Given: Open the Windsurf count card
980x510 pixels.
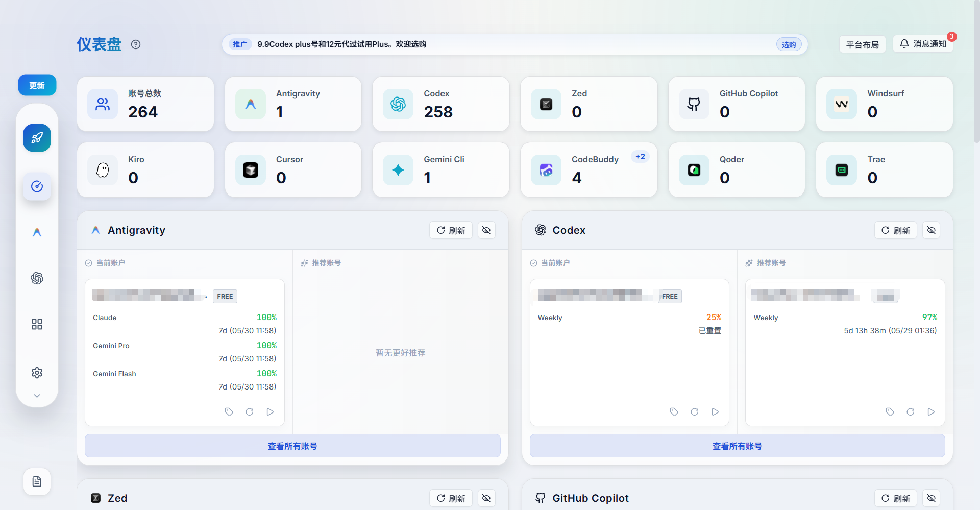Looking at the screenshot, I should click(x=885, y=104).
